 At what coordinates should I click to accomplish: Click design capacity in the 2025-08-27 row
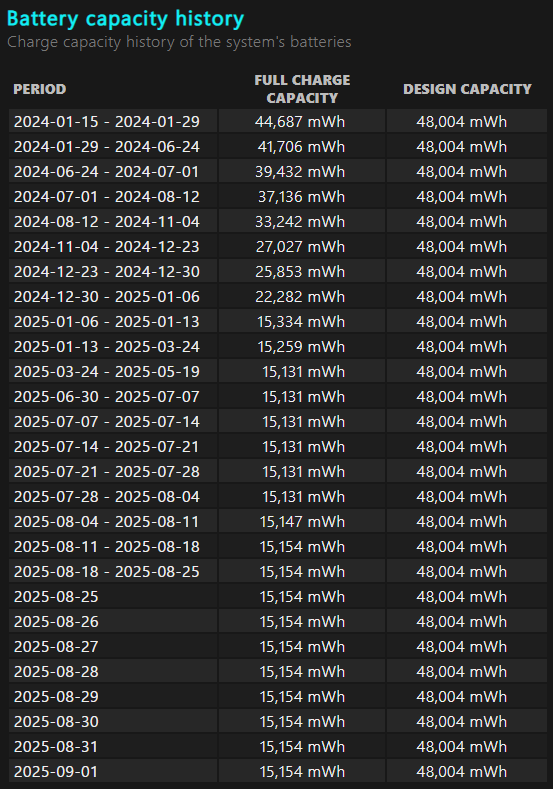coord(461,647)
